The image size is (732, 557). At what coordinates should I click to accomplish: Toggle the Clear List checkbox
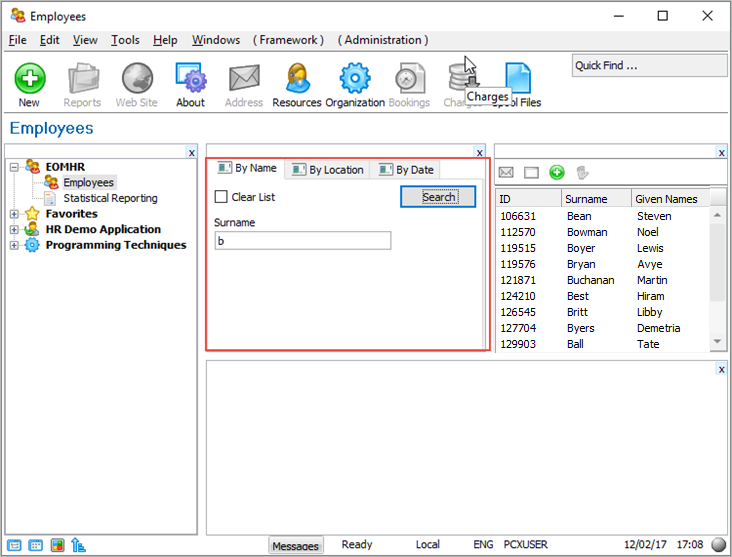coord(221,197)
